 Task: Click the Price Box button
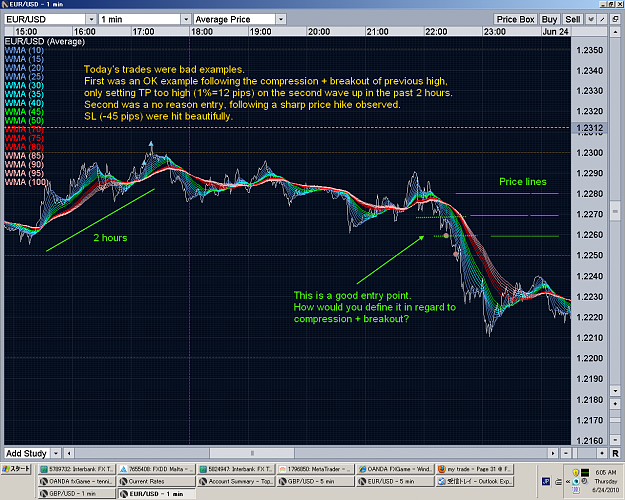point(515,19)
